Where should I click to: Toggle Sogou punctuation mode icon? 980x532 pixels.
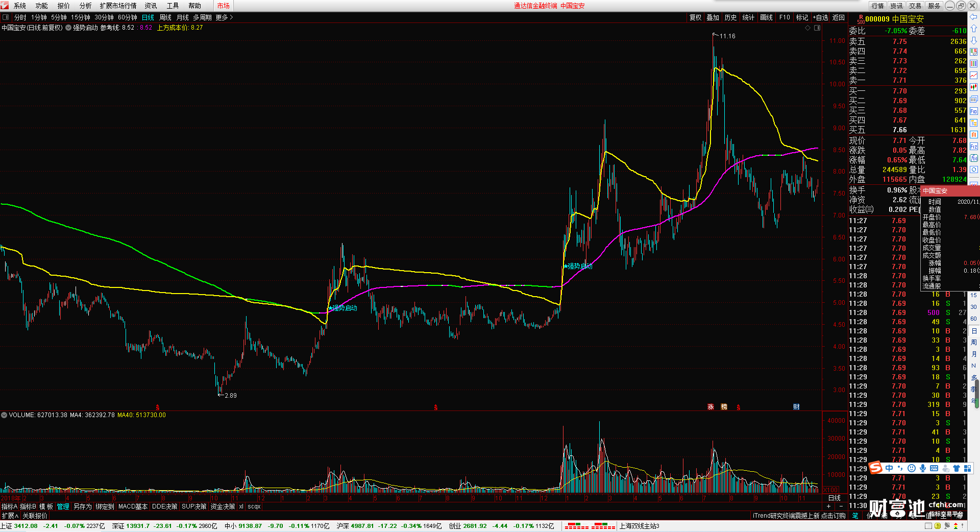(900, 468)
